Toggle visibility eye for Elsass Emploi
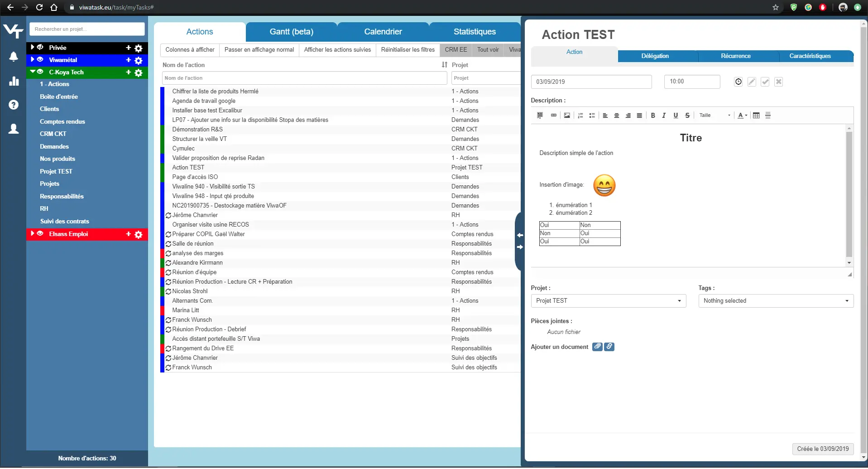 coord(40,234)
